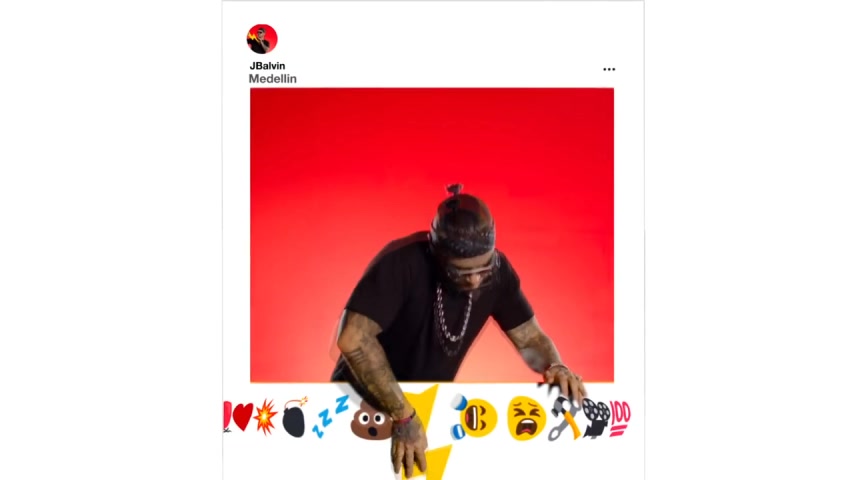Pick the weary crying face emoji
Viewport: 852px width, 480px height.
click(526, 417)
